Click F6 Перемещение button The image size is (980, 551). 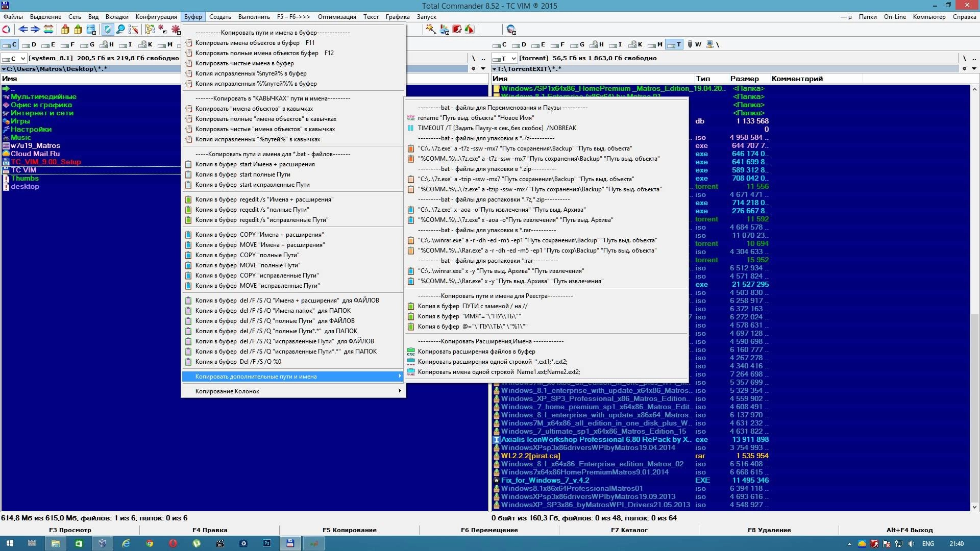coord(489,530)
